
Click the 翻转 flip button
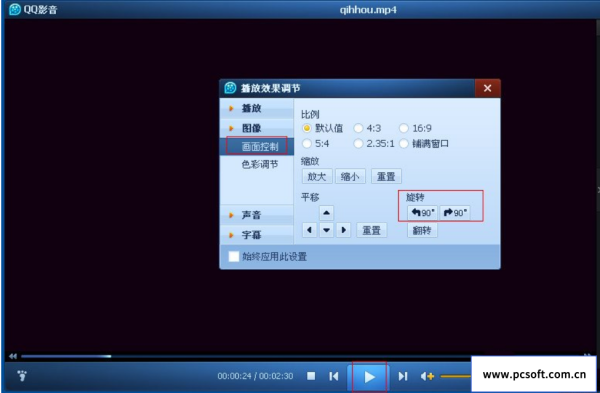coord(422,230)
